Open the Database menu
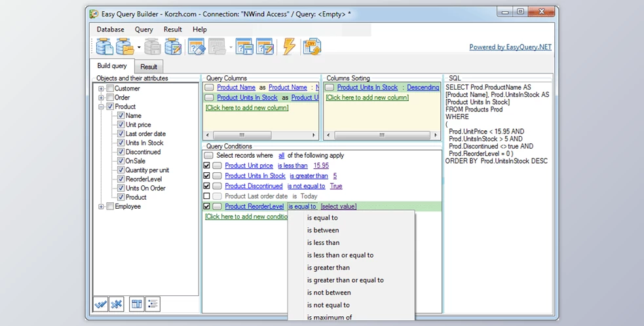Image resolution: width=644 pixels, height=326 pixels. (x=111, y=29)
